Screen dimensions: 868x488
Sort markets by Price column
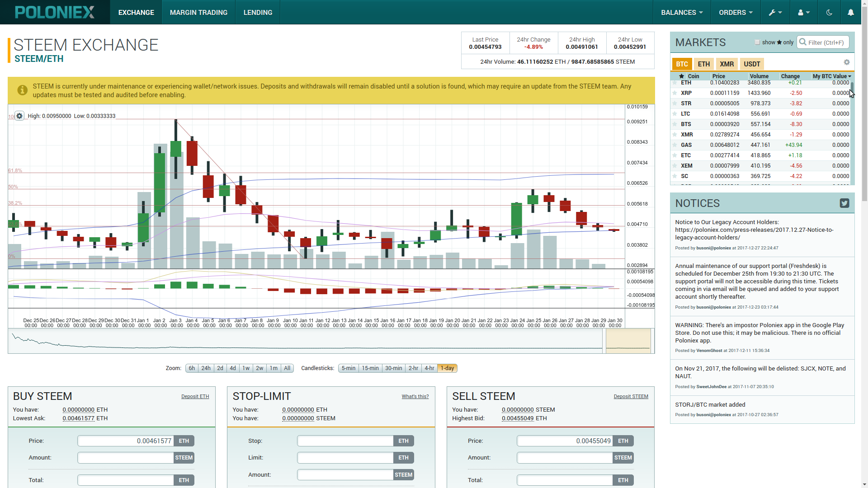tap(719, 76)
